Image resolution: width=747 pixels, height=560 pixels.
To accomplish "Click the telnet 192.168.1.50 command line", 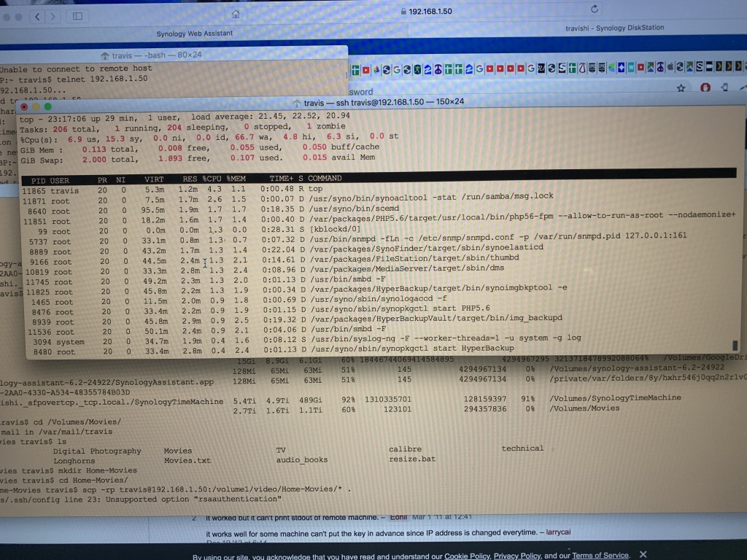I will [x=102, y=79].
